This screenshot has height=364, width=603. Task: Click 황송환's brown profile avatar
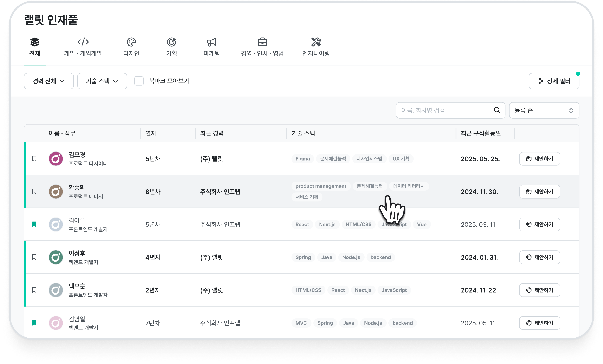pyautogui.click(x=56, y=192)
